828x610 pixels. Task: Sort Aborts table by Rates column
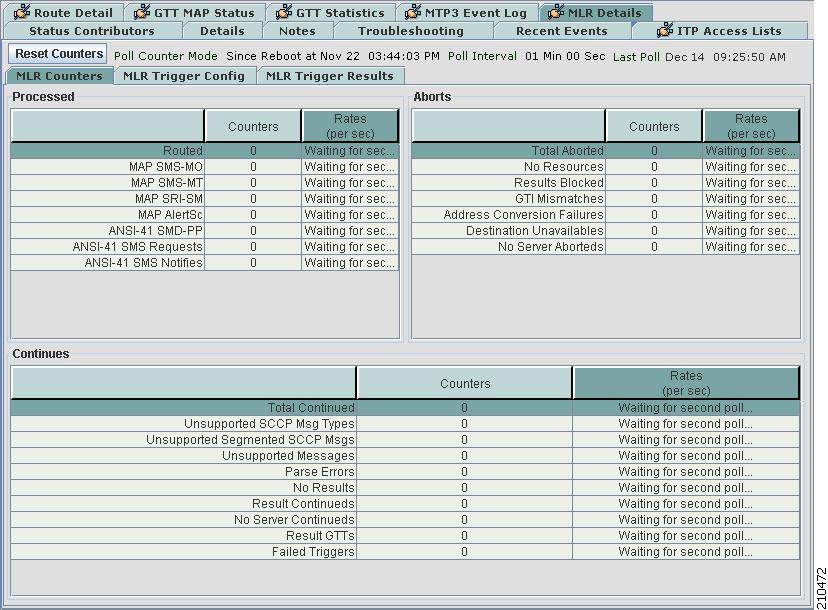(x=751, y=126)
